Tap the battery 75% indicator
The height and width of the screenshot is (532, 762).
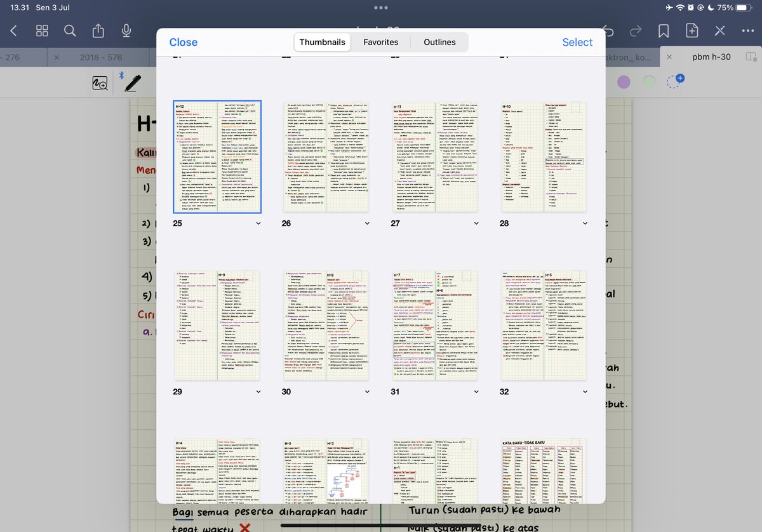tap(736, 8)
